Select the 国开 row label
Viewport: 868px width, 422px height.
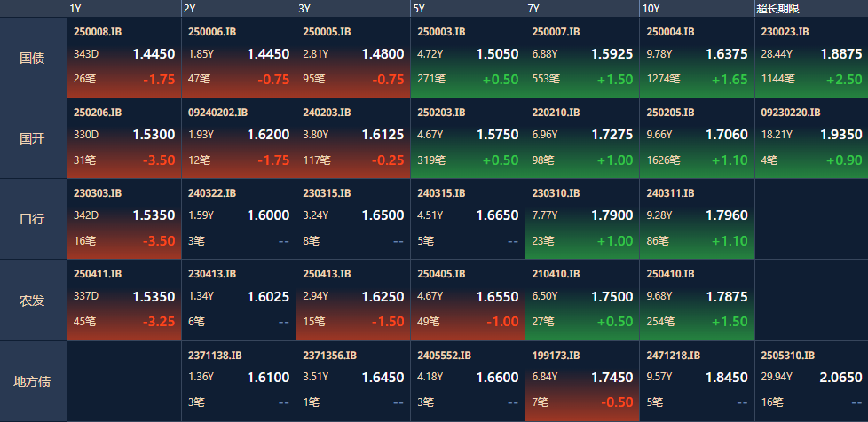tap(34, 138)
